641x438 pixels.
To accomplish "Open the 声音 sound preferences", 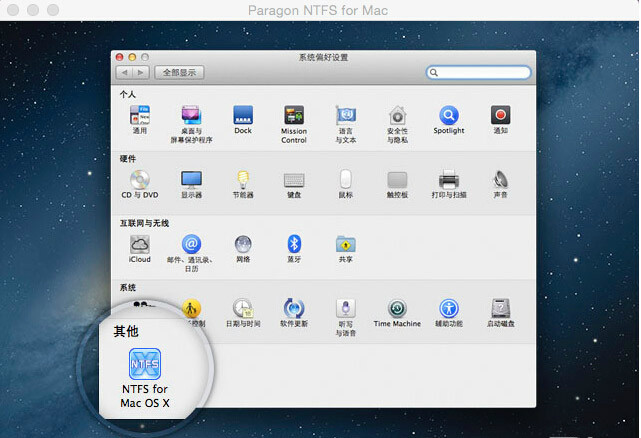I will [500, 180].
